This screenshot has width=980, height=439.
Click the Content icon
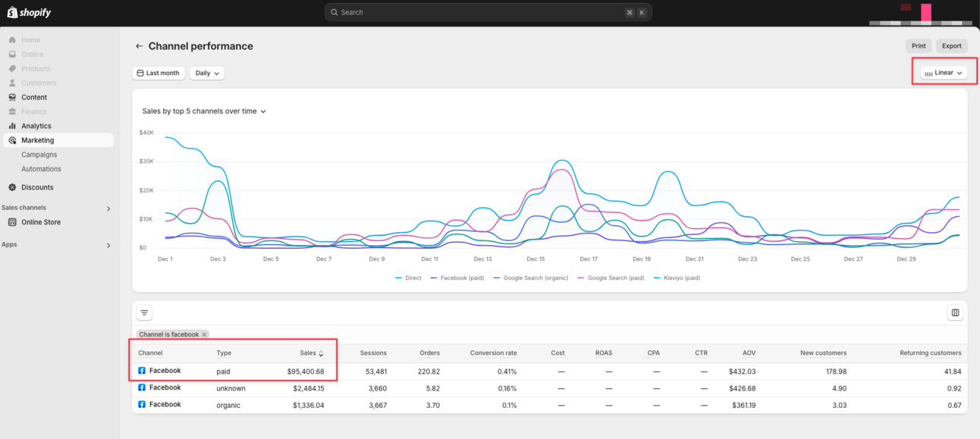(x=12, y=98)
